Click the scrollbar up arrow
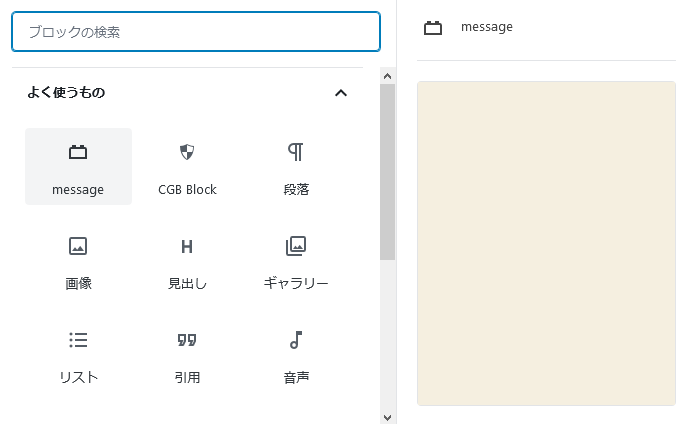This screenshot has width=693, height=424. pyautogui.click(x=388, y=76)
